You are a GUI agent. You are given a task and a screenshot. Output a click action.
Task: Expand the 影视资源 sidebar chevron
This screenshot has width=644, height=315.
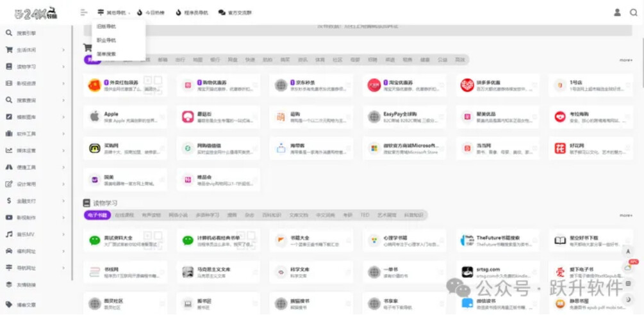tap(63, 83)
